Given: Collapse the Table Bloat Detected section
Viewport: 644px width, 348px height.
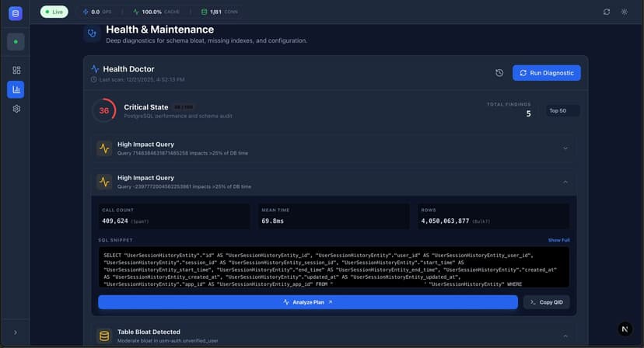Looking at the screenshot, I should point(565,336).
